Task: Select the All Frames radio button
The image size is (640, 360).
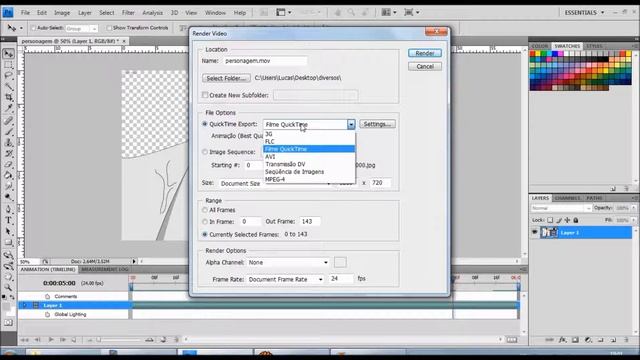Action: click(x=205, y=210)
